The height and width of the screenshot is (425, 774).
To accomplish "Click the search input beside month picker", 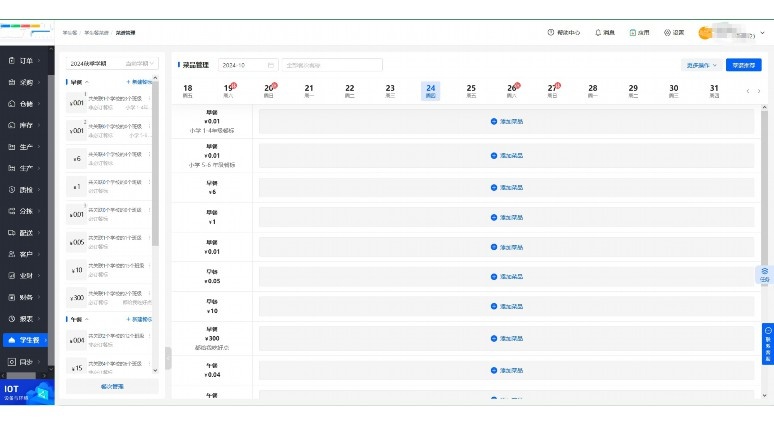I will coord(332,65).
